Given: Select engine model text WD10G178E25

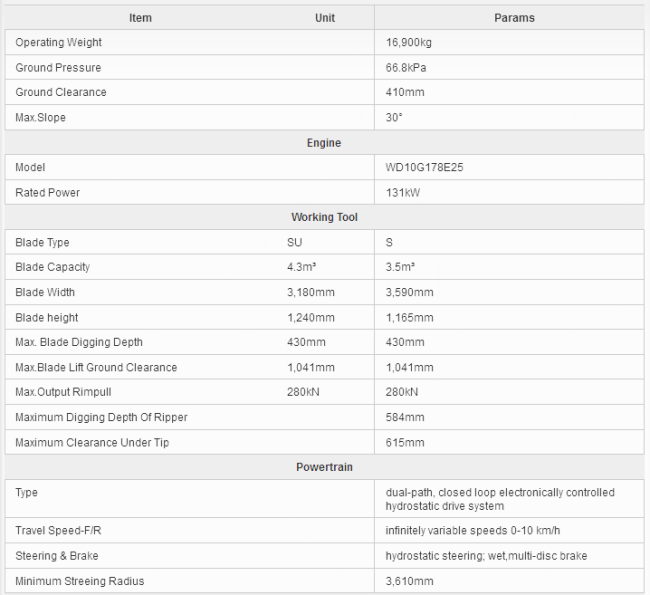Looking at the screenshot, I should pyautogui.click(x=424, y=168).
